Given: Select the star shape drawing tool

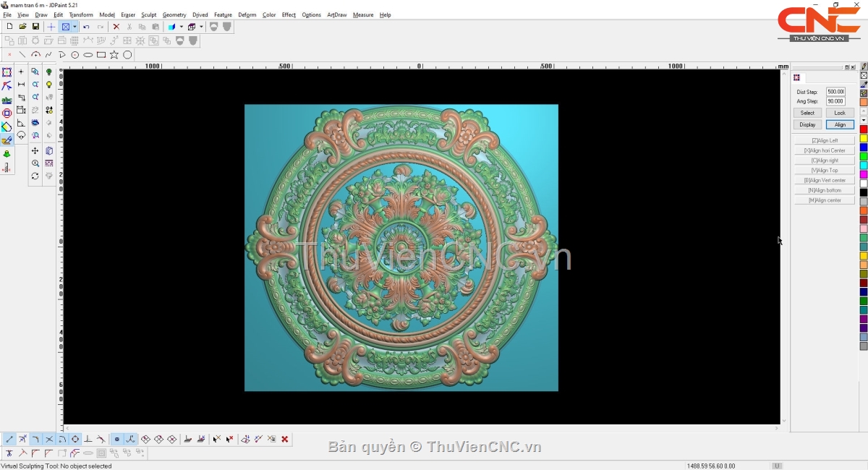Looking at the screenshot, I should 114,55.
